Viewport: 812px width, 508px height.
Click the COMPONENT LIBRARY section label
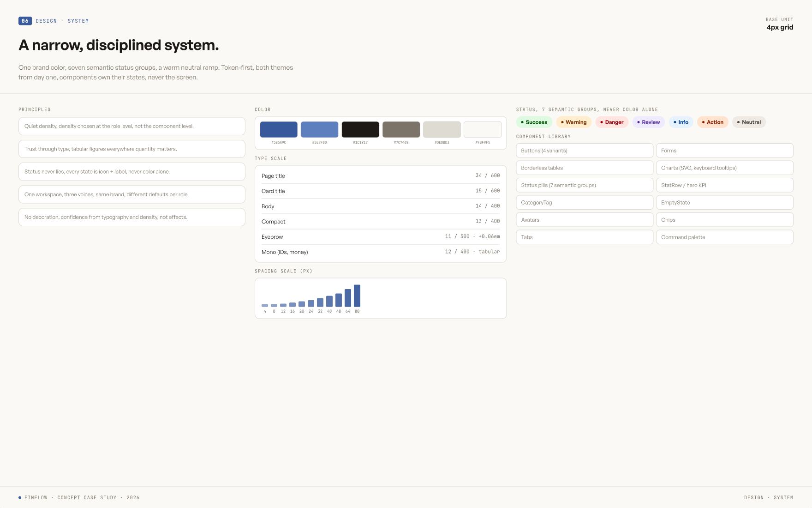coord(543,137)
